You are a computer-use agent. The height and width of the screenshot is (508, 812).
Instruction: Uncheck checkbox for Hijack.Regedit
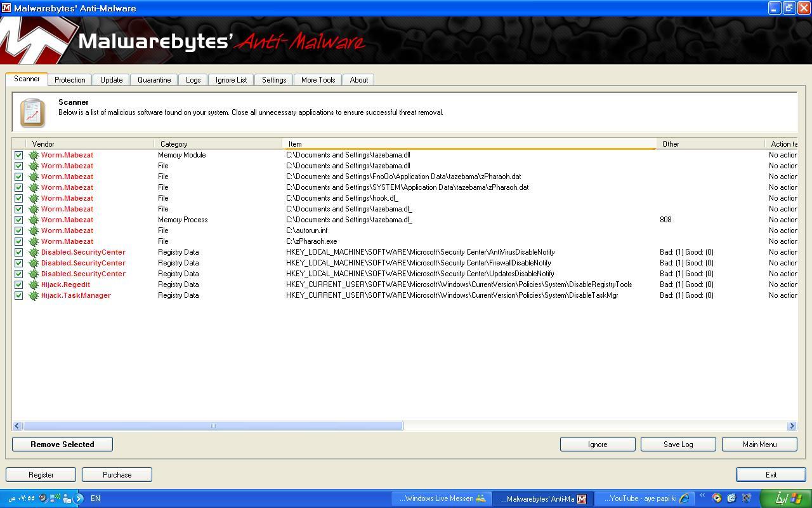coord(18,284)
